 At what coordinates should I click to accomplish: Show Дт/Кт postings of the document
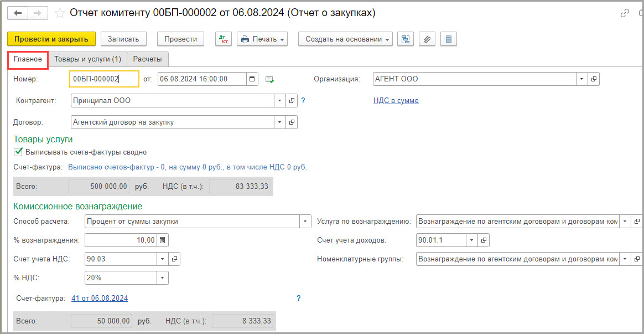coord(224,39)
